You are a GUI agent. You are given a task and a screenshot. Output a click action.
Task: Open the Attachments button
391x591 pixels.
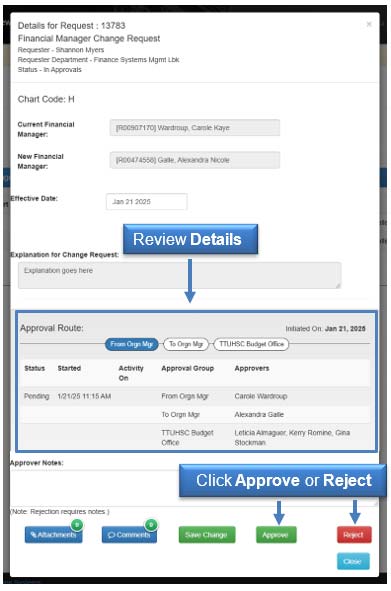[54, 534]
